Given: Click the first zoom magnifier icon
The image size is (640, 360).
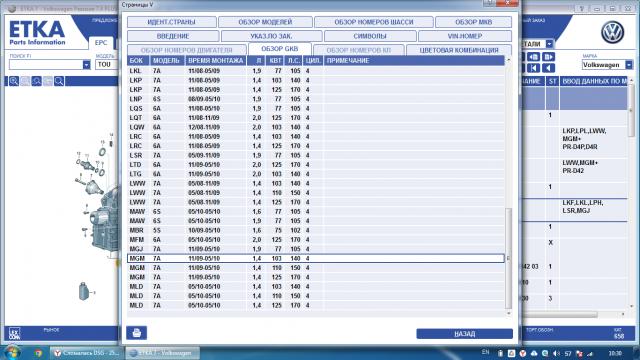Looking at the screenshot, I should (14, 81).
